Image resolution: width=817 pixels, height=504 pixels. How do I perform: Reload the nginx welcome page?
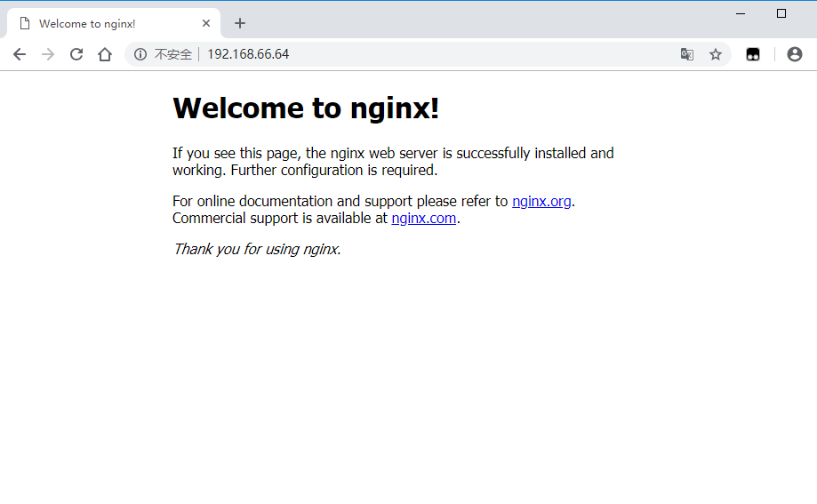pyautogui.click(x=76, y=54)
